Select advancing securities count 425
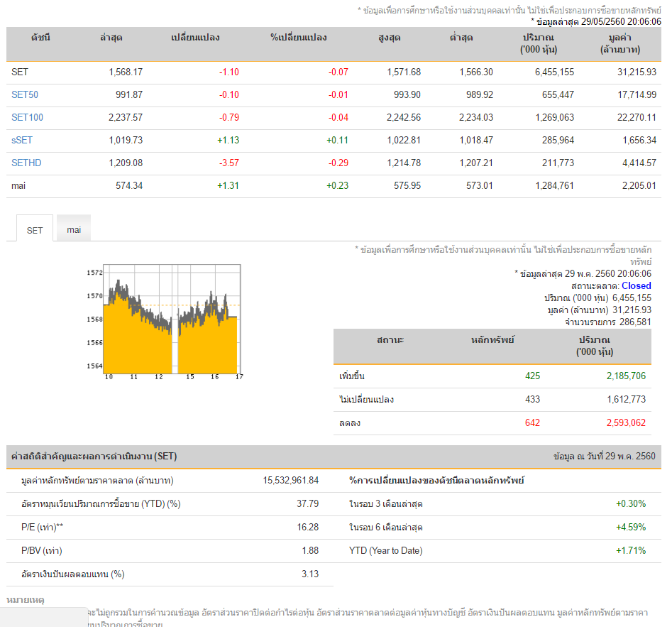 [x=533, y=376]
